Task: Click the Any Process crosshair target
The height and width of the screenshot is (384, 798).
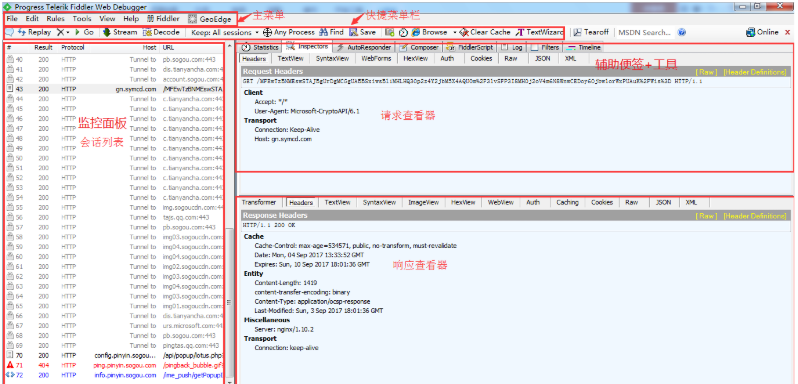Action: pos(289,32)
